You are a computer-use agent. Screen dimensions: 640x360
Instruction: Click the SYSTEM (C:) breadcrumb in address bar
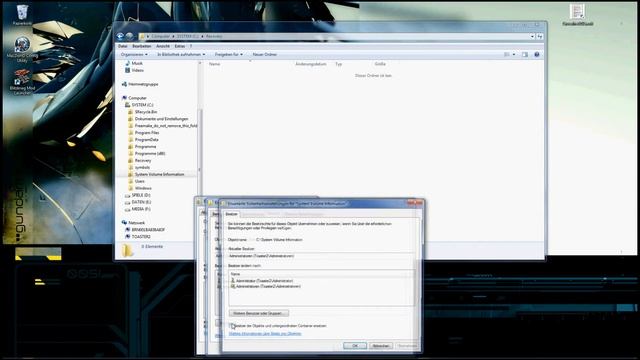pos(187,36)
